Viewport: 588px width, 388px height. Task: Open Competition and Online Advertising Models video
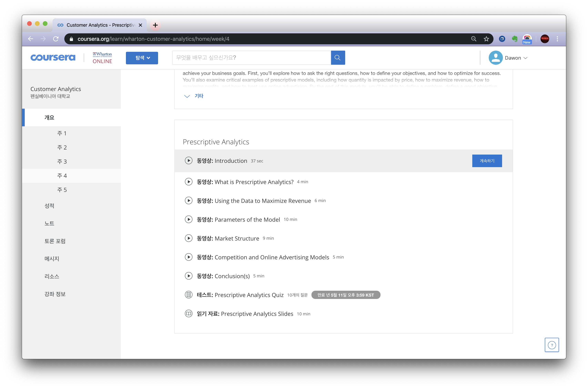click(263, 257)
